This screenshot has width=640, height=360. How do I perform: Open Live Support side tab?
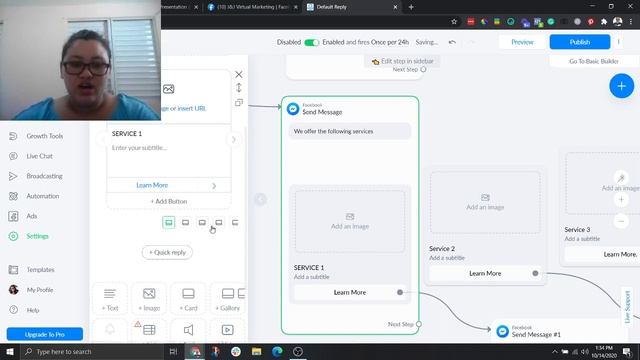coord(627,307)
